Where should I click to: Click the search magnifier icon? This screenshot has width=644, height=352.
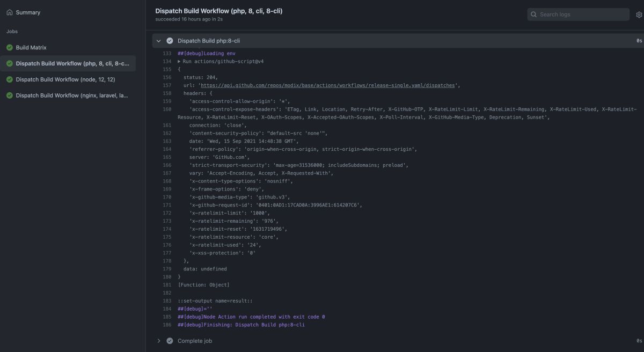coord(534,14)
